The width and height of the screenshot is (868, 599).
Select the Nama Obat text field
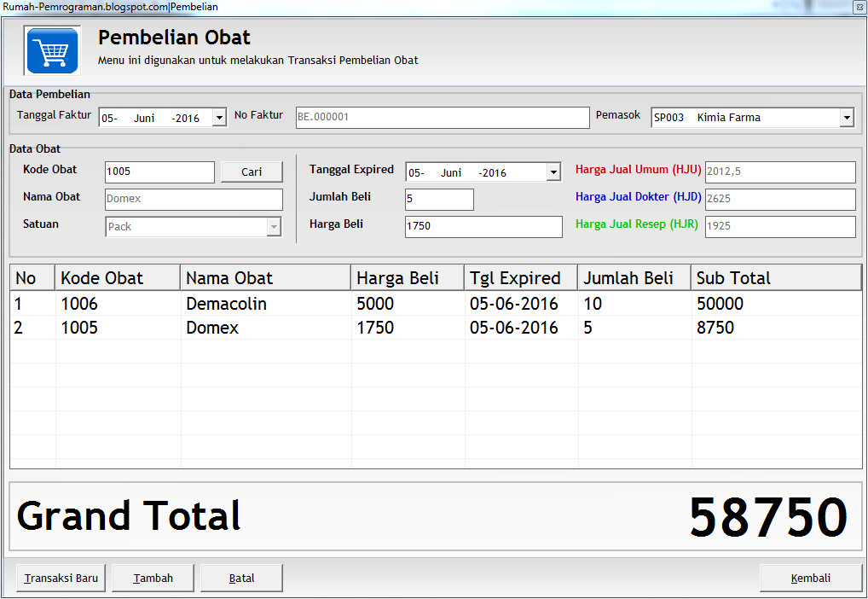pos(193,199)
